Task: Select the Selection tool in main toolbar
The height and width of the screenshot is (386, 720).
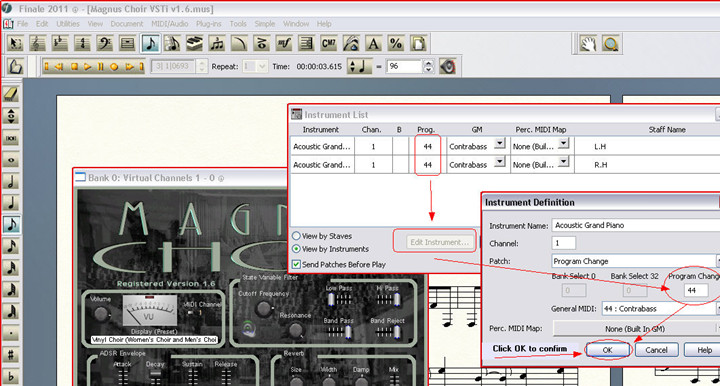Action: click(15, 44)
